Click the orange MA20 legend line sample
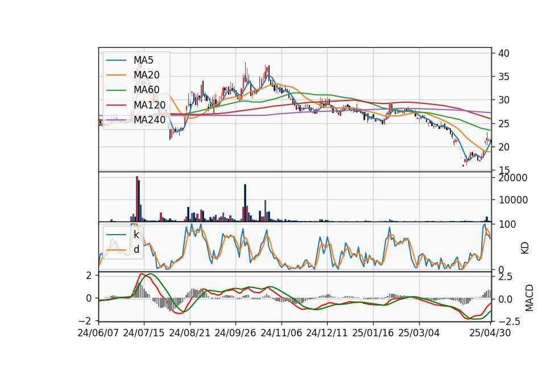Image resolution: width=546 pixels, height=392 pixels. pos(116,75)
